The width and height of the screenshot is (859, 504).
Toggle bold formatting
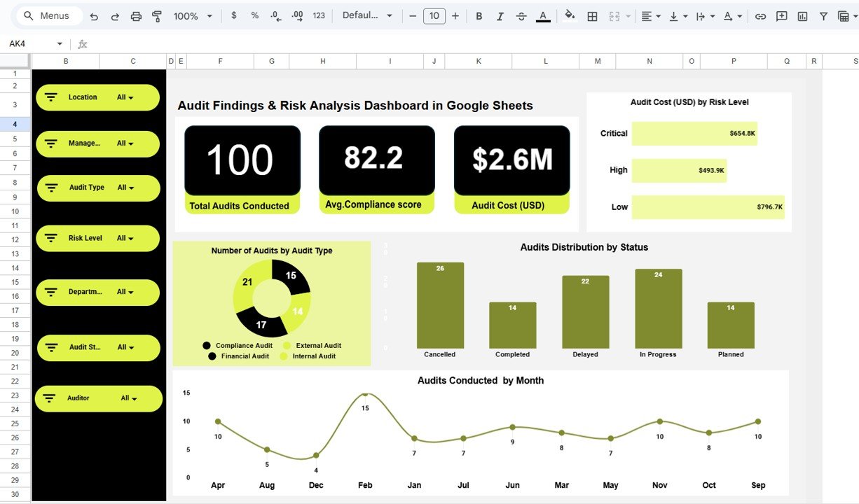point(479,15)
